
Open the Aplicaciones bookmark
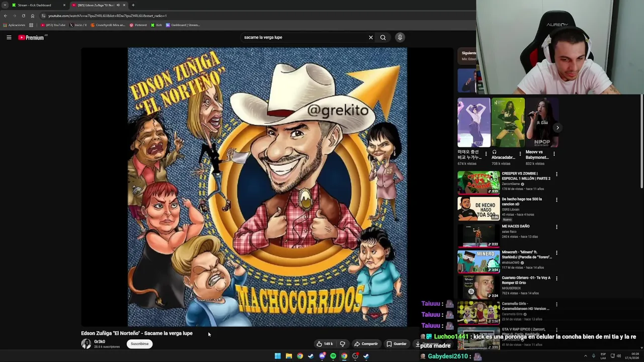[x=14, y=25]
